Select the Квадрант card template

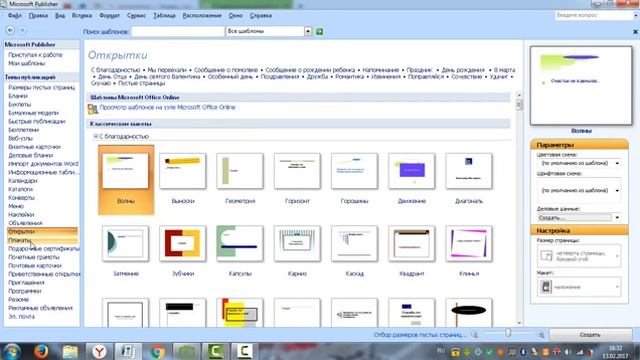(x=411, y=251)
